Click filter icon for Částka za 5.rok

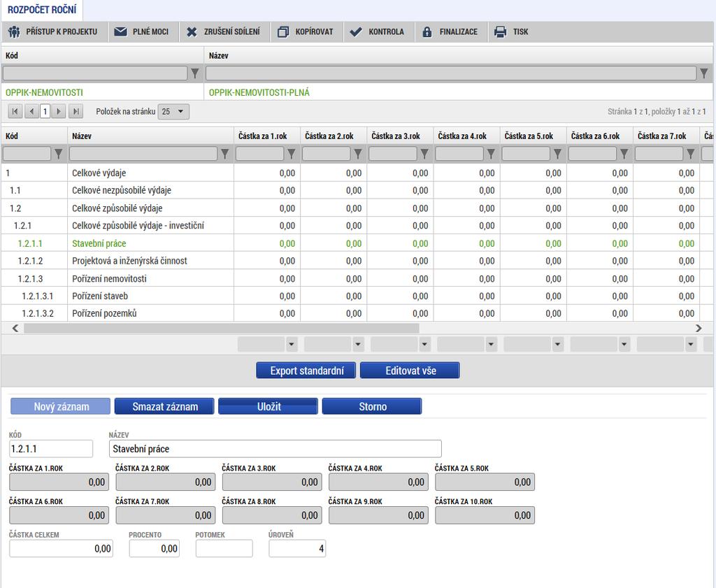tap(557, 154)
